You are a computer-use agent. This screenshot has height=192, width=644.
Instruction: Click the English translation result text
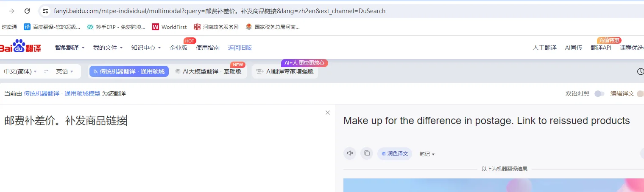(487, 121)
